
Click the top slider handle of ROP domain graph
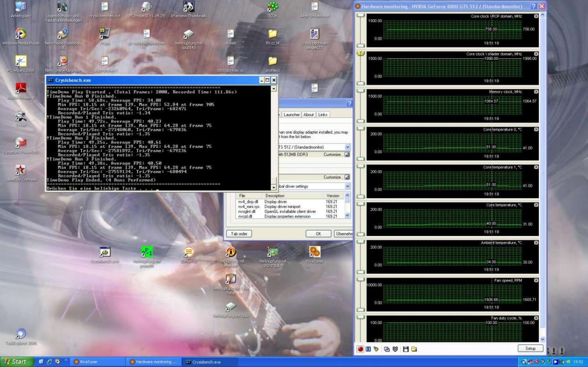click(360, 16)
